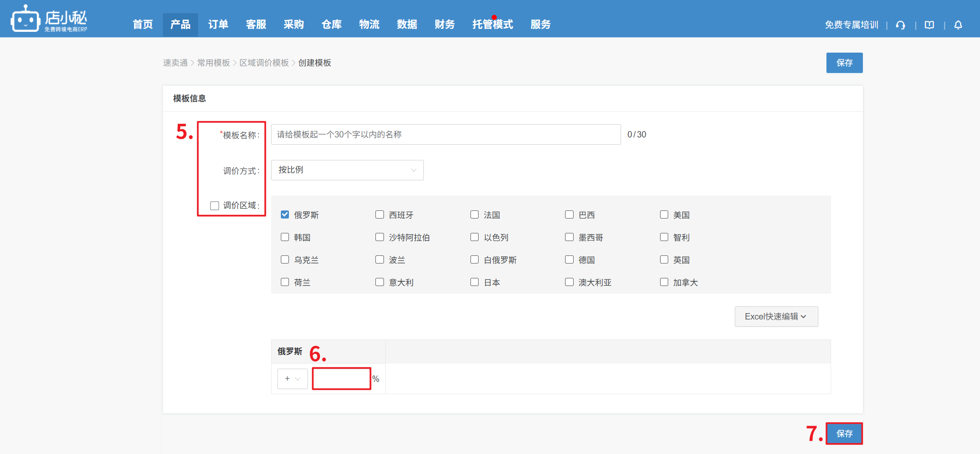980x454 pixels.
Task: Open the help book icon
Action: point(929,25)
